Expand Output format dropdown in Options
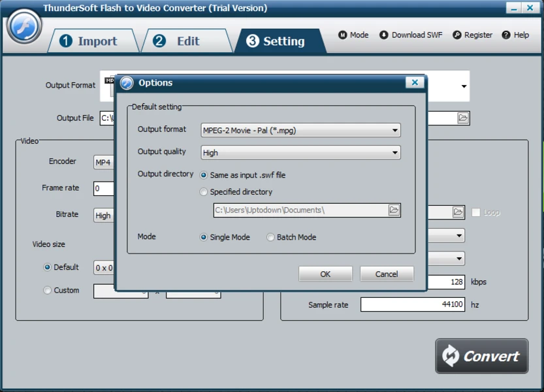The image size is (544, 392). pos(300,131)
